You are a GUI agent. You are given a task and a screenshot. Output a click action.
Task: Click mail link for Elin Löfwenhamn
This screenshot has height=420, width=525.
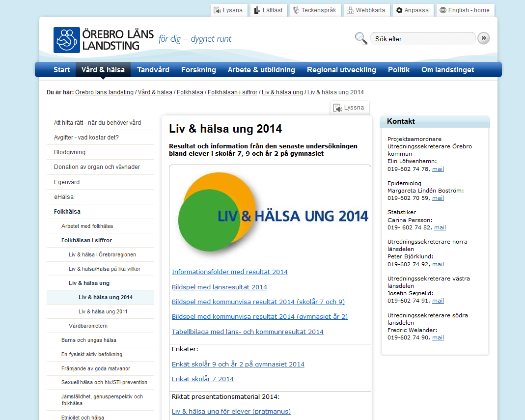click(x=438, y=169)
